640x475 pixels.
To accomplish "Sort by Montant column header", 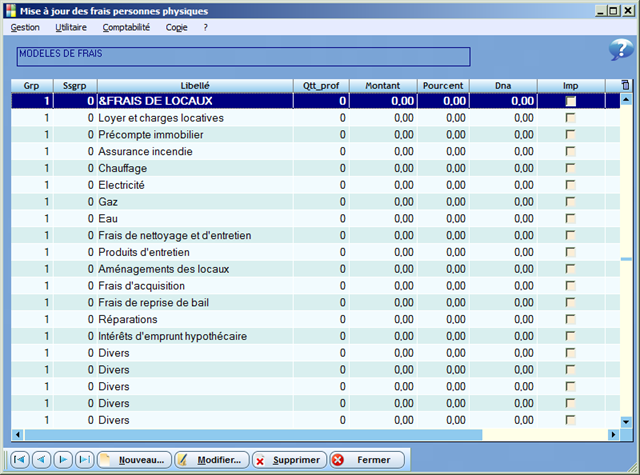I will pyautogui.click(x=383, y=86).
